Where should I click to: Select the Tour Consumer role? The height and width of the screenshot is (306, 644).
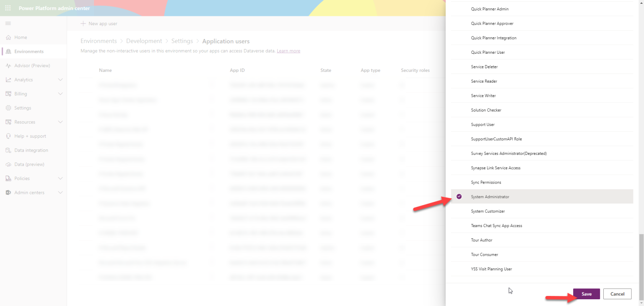click(542, 254)
